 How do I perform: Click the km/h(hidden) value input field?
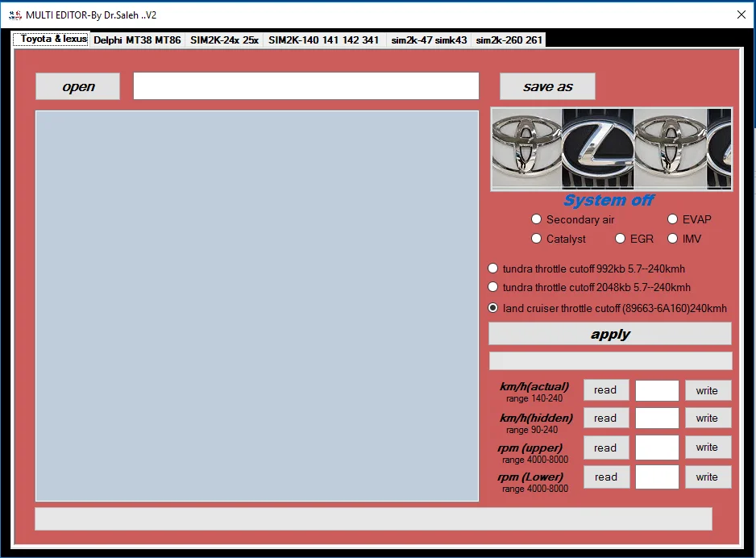(656, 418)
